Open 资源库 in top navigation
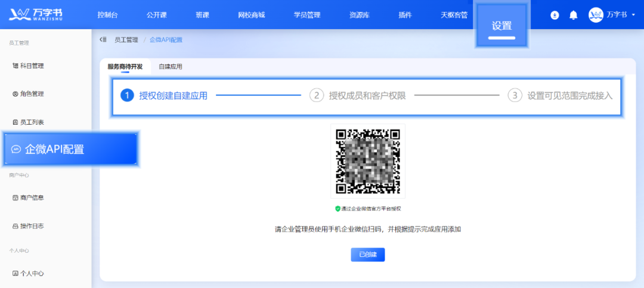 pyautogui.click(x=360, y=15)
